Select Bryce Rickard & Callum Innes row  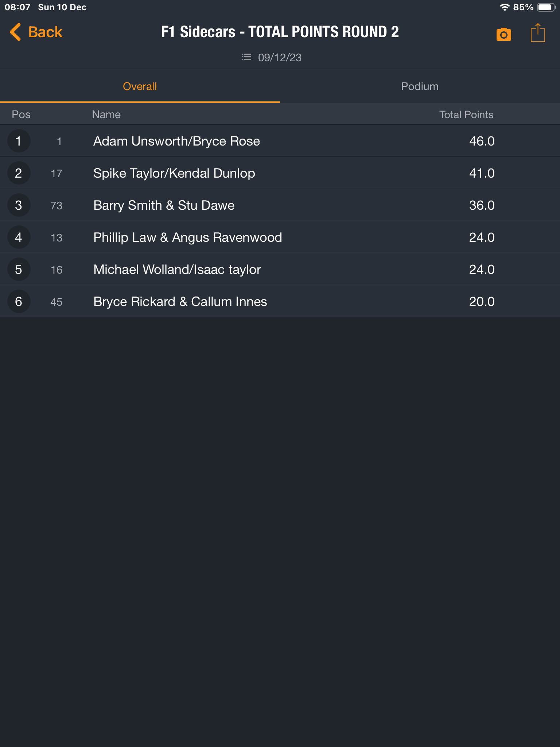(280, 302)
